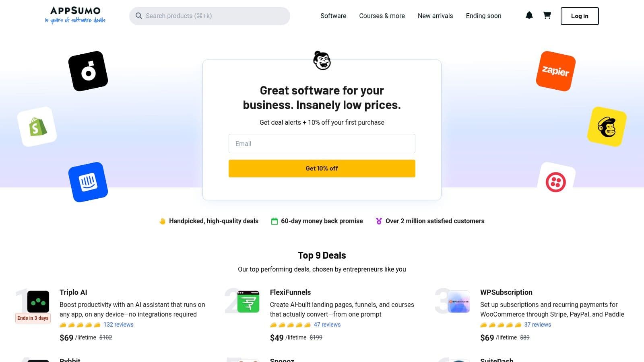644x362 pixels.
Task: View Ending soon deals
Action: click(x=483, y=16)
